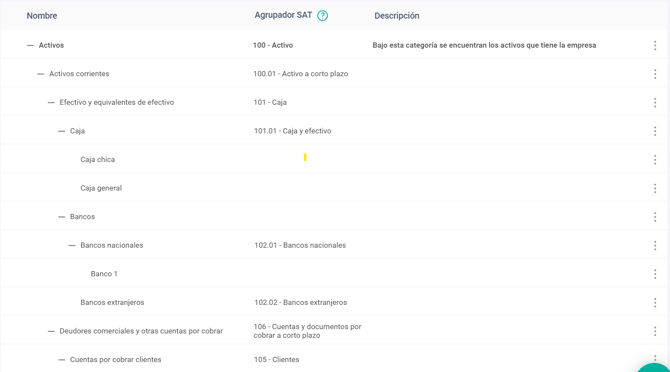
Task: Open the options menu for Caja chica
Action: tap(655, 160)
